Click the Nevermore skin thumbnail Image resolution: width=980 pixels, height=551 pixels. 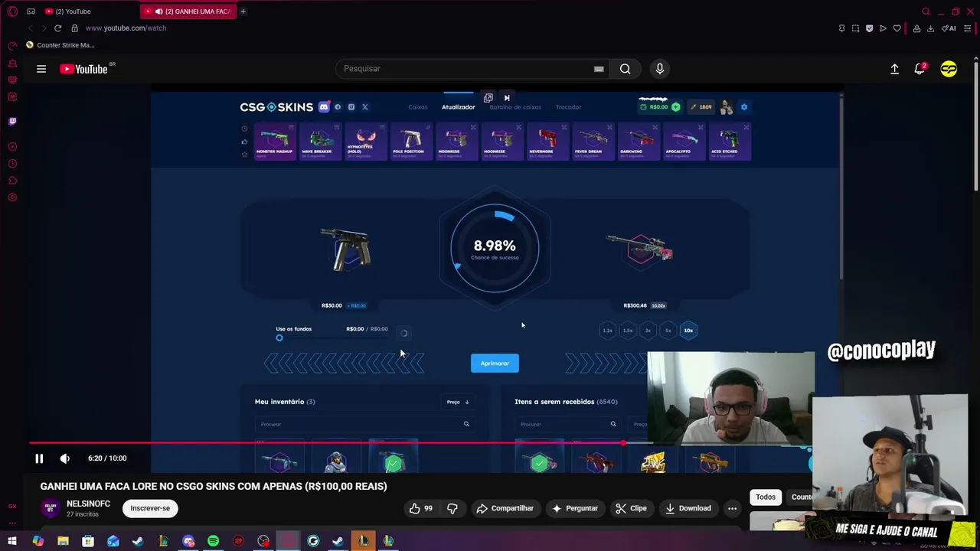click(x=547, y=142)
